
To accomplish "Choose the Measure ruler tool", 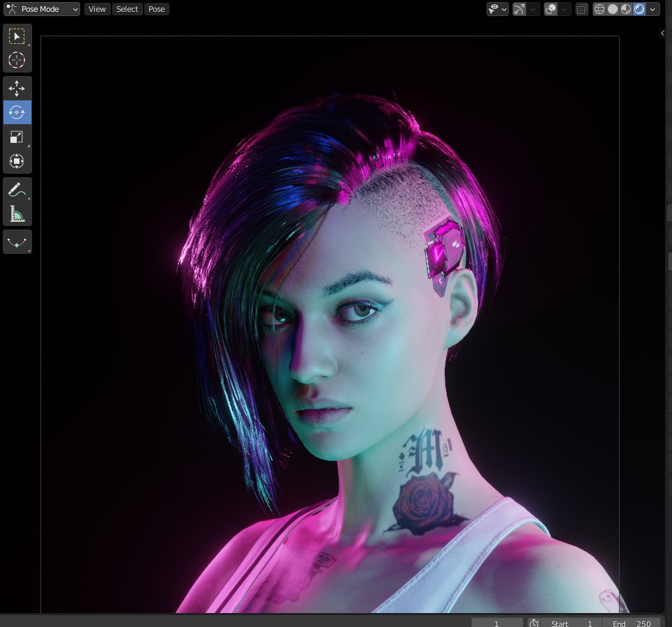I will pos(17,213).
